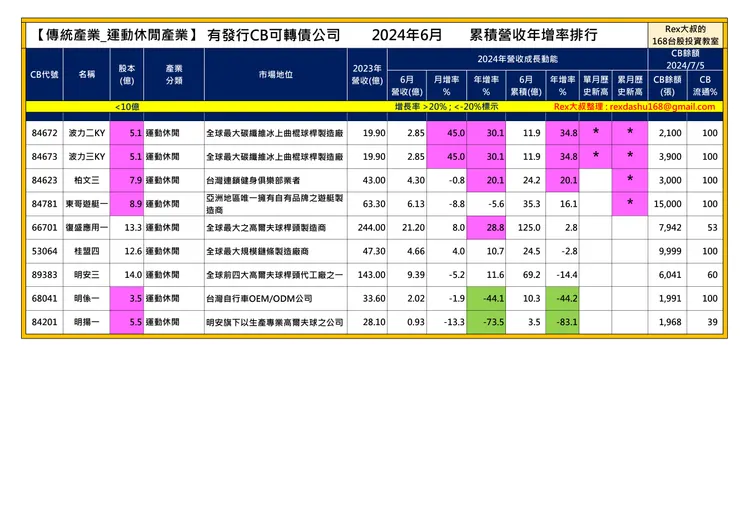Select CB code 89383
The height and width of the screenshot is (523, 740).
point(44,275)
